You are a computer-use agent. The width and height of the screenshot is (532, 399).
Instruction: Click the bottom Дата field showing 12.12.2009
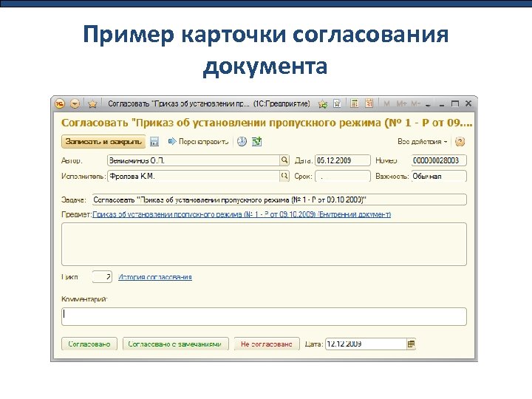(366, 344)
